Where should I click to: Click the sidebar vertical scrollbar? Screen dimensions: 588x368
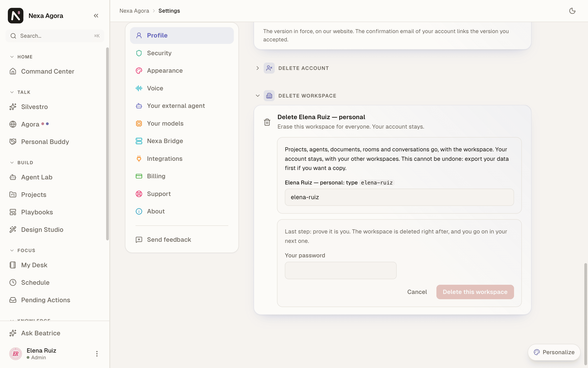pos(107,144)
